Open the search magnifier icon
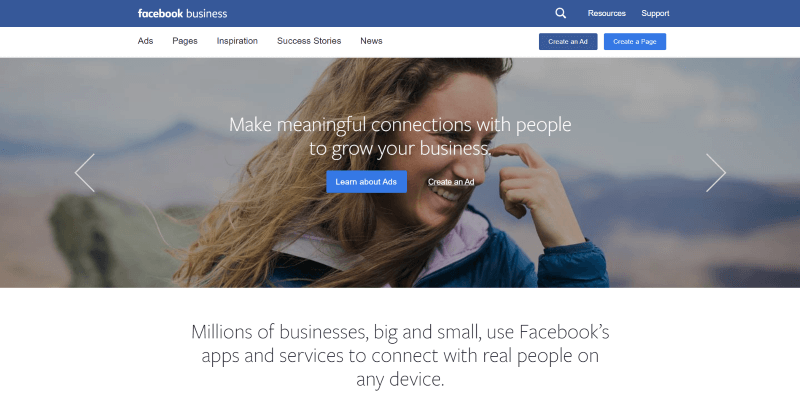This screenshot has height=402, width=800. (x=560, y=13)
